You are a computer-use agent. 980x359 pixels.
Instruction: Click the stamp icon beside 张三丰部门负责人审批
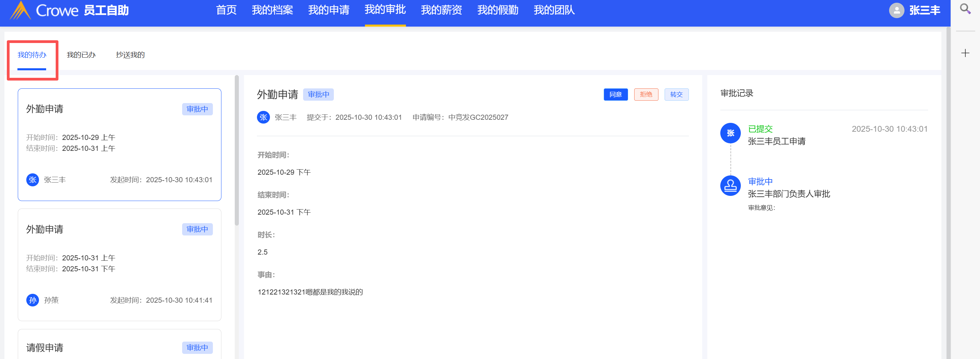pyautogui.click(x=731, y=185)
